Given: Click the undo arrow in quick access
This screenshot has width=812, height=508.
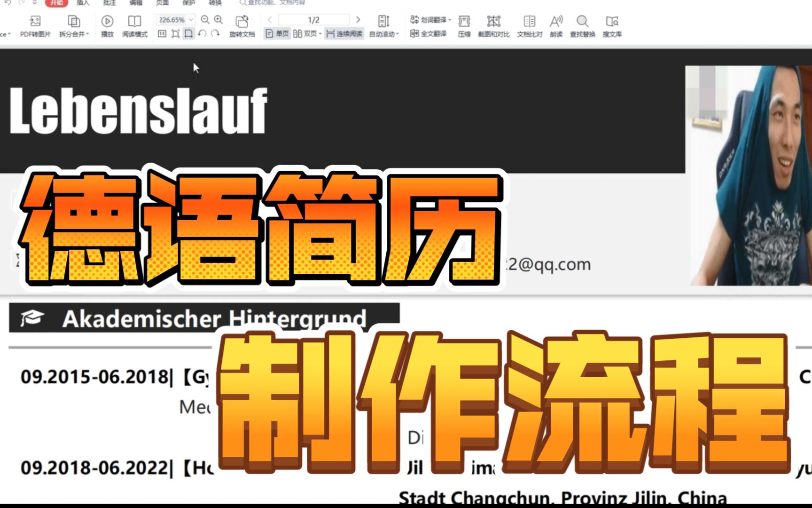Looking at the screenshot, I should point(8,3).
